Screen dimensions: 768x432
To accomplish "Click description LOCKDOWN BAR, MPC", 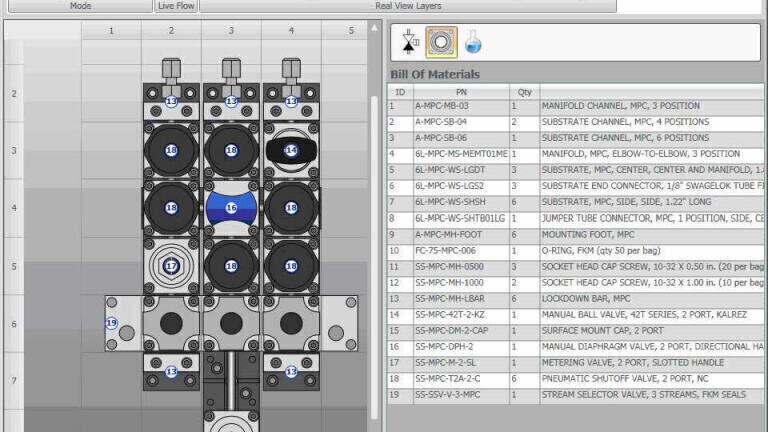I will coord(586,299).
